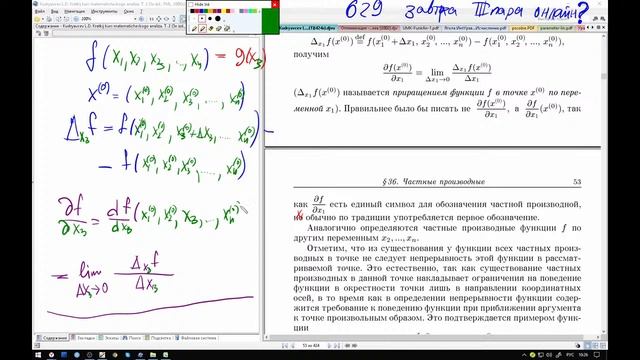Image resolution: width=640 pixels, height=360 pixels.
Task: Switch to Оптимизация djv document tab
Action: point(369,28)
